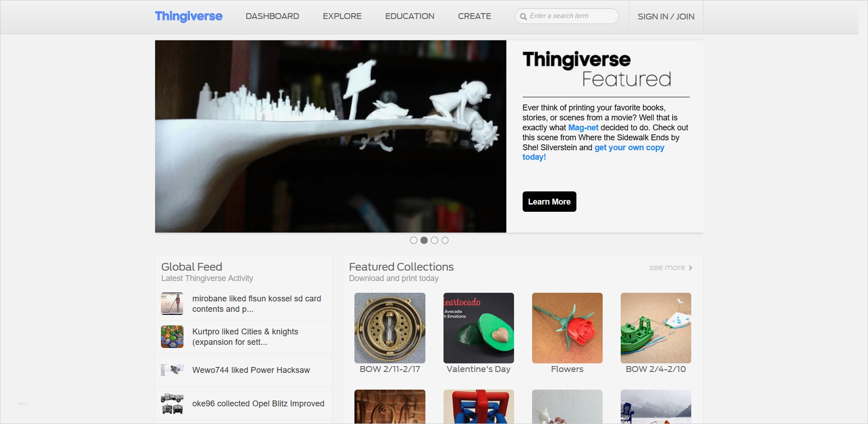Open Kurtpro's Cities & knights activity thumbnail
868x424 pixels.
click(172, 337)
